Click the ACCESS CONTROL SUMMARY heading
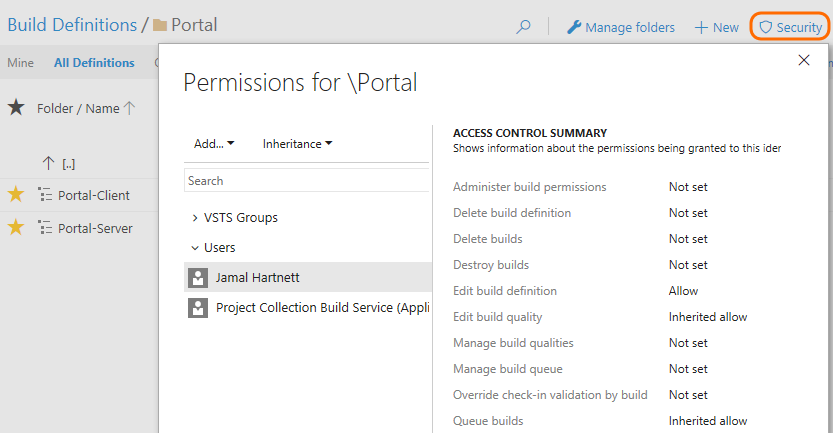The width and height of the screenshot is (833, 433). pos(530,133)
